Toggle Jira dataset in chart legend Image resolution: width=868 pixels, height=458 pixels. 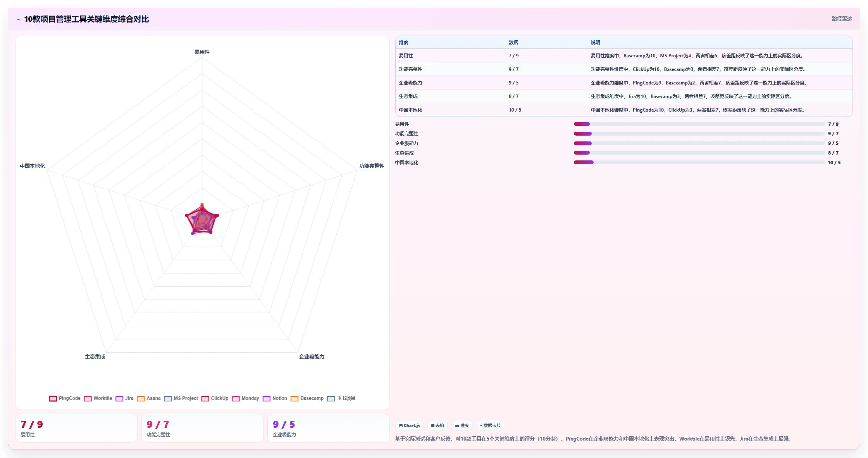[x=124, y=398]
